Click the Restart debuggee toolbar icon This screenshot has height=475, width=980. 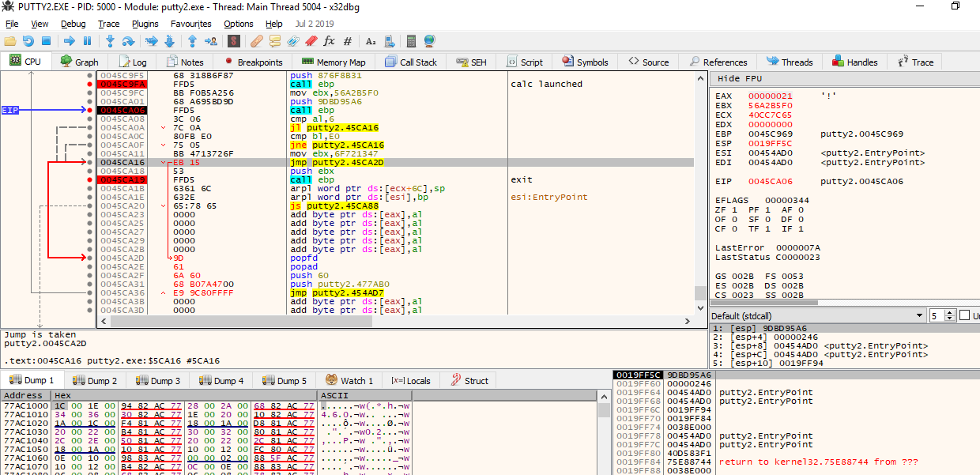pyautogui.click(x=28, y=41)
